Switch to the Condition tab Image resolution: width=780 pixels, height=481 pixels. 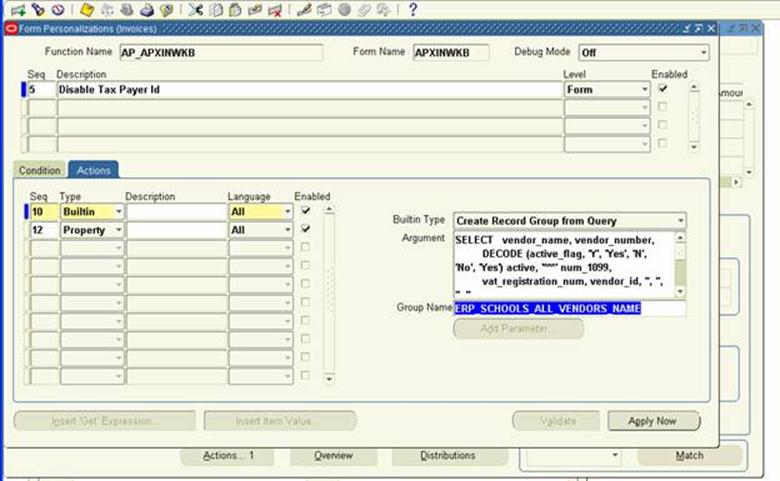click(x=39, y=170)
